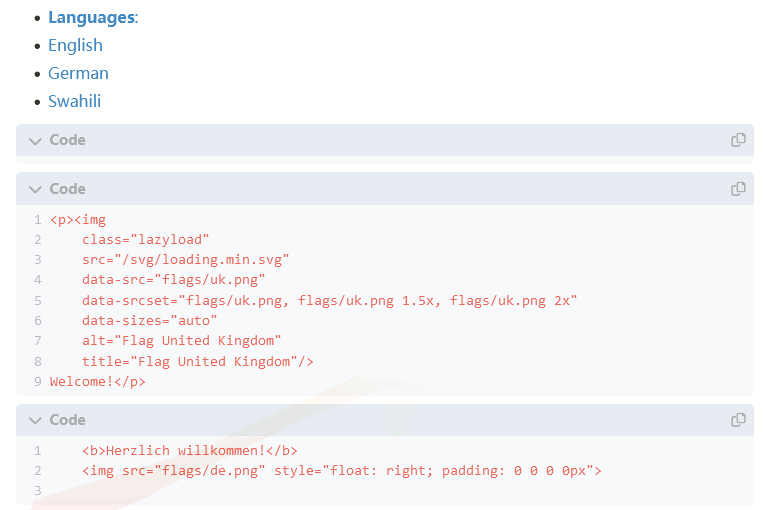Copy the Herzlich willkommen code block
The height and width of the screenshot is (510, 766).
[738, 420]
